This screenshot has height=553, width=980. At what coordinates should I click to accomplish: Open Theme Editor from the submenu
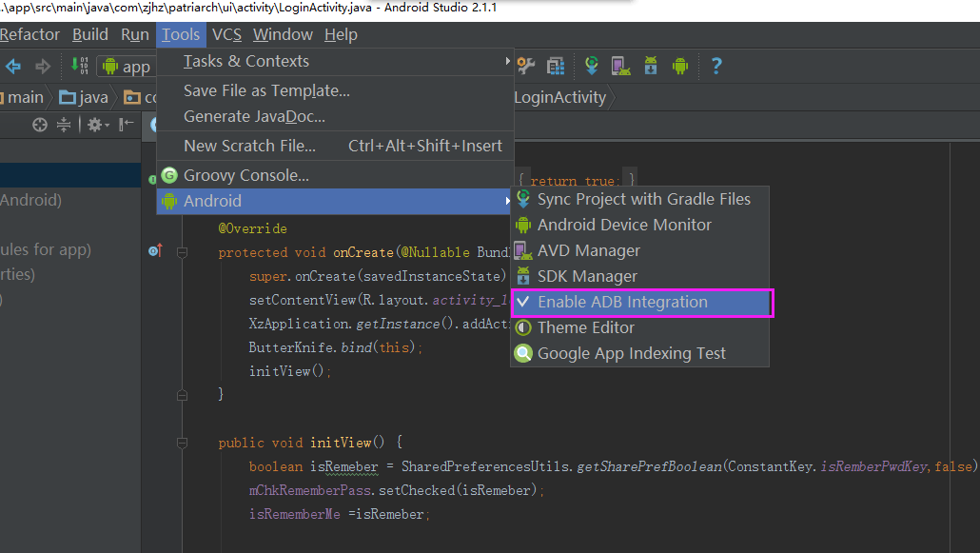click(x=640, y=327)
